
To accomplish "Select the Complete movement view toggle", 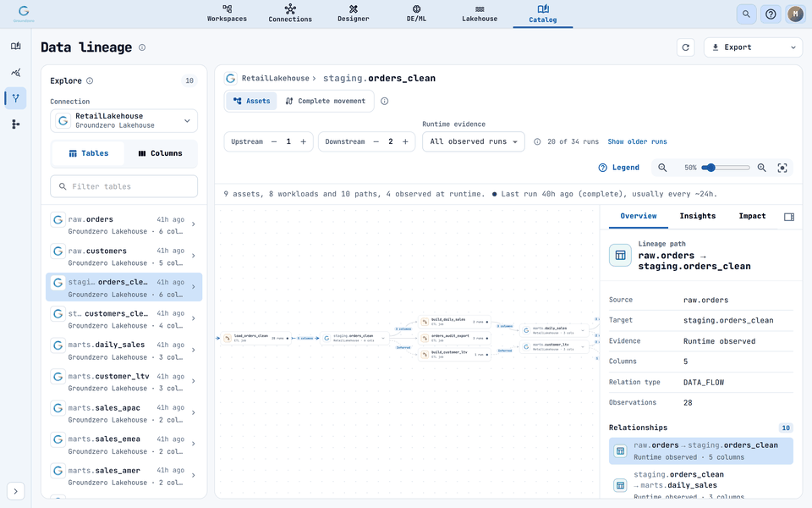I will tap(326, 101).
